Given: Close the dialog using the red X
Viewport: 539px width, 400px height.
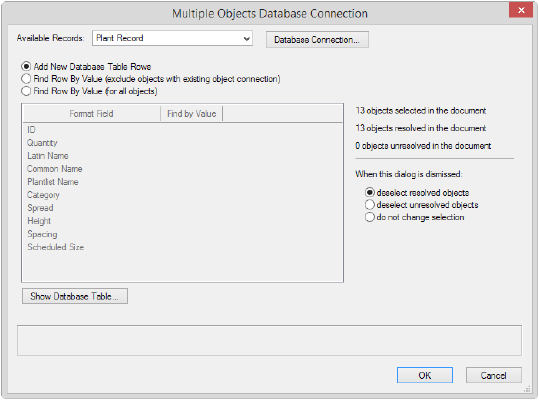Looking at the screenshot, I should (x=521, y=10).
